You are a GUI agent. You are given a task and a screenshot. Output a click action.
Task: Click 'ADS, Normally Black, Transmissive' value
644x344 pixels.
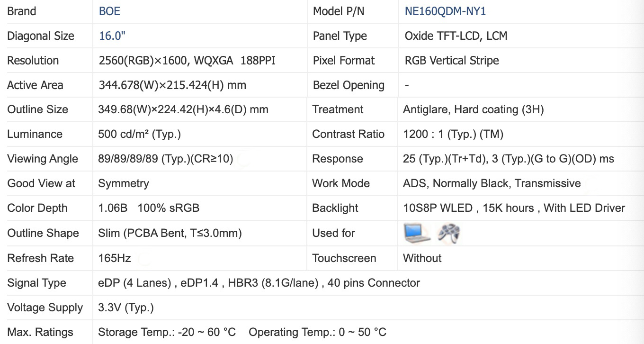(492, 183)
